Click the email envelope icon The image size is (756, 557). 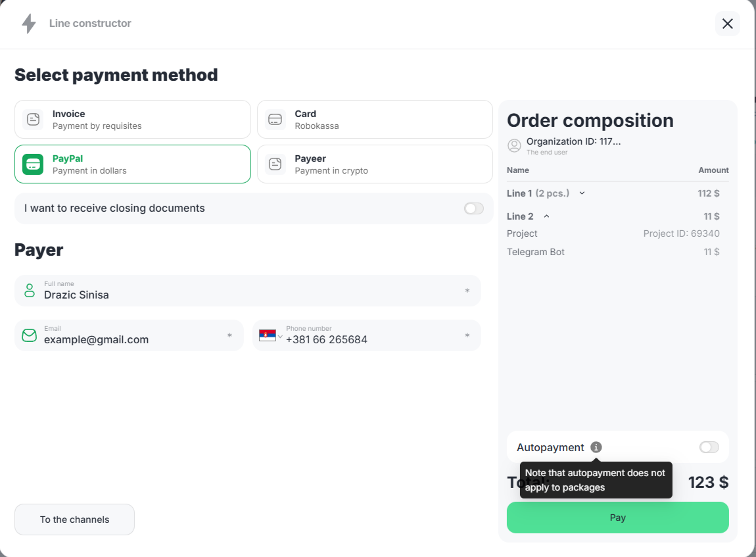[x=30, y=335]
